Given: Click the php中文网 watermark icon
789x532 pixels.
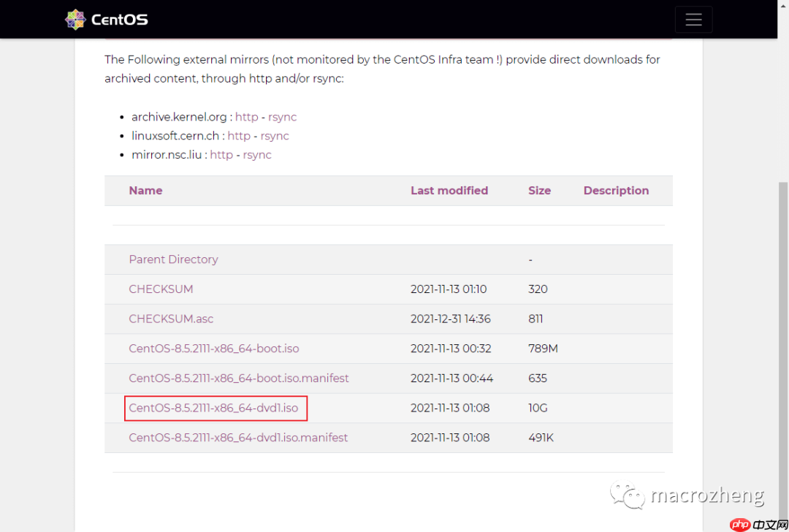Looking at the screenshot, I should [739, 523].
